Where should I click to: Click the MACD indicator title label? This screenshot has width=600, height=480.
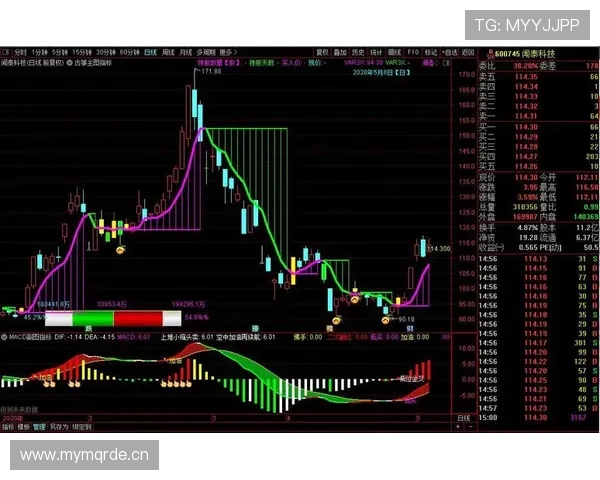pos(30,337)
